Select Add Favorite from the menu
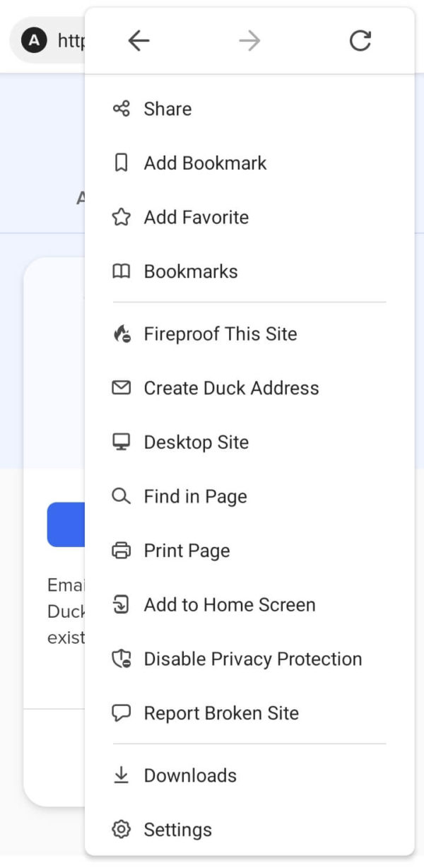 [196, 217]
